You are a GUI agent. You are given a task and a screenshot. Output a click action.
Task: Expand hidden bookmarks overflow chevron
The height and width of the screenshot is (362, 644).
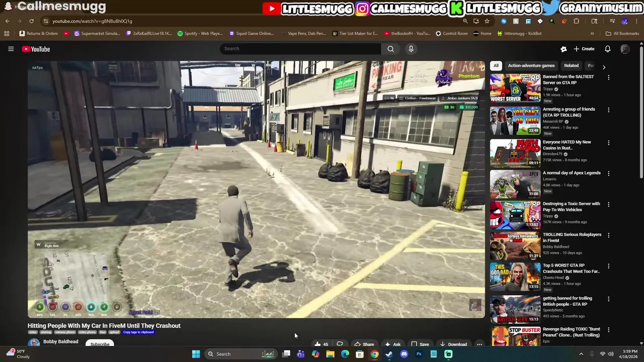tap(592, 34)
